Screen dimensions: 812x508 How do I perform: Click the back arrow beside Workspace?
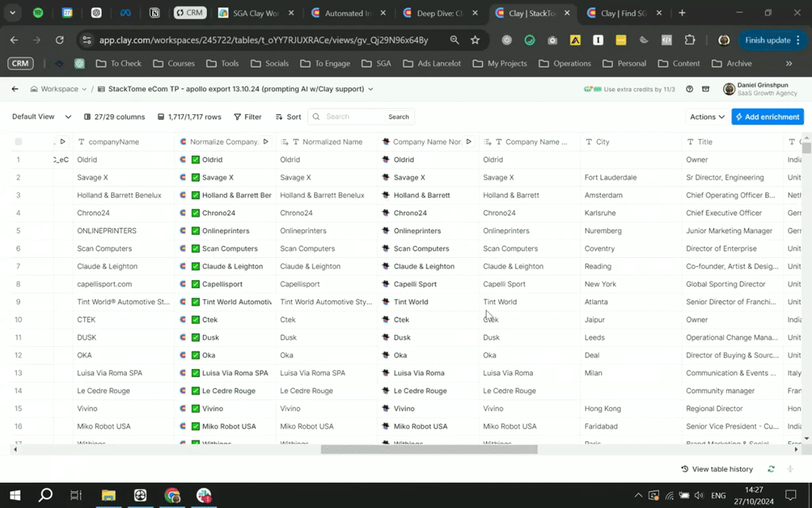click(x=14, y=89)
